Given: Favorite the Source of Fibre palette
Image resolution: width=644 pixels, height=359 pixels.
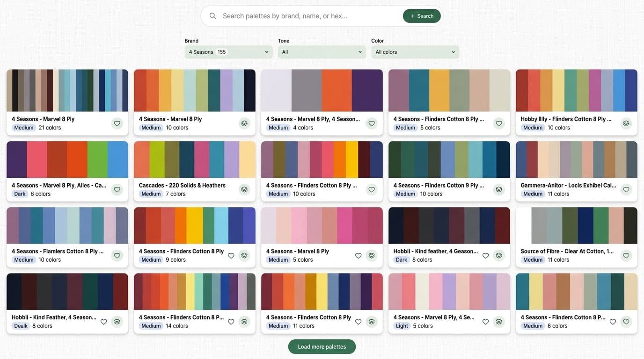Looking at the screenshot, I should click(x=626, y=256).
